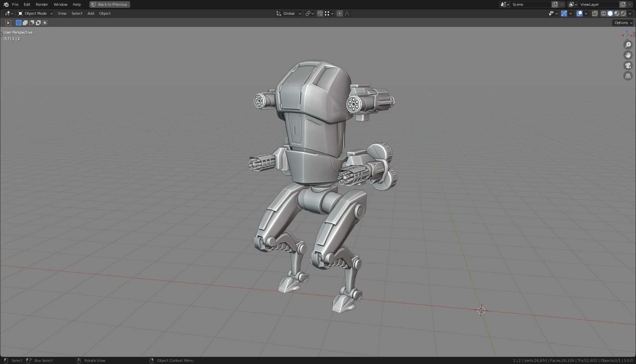This screenshot has width=636, height=364.
Task: Open the File menu
Action: coord(15,4)
